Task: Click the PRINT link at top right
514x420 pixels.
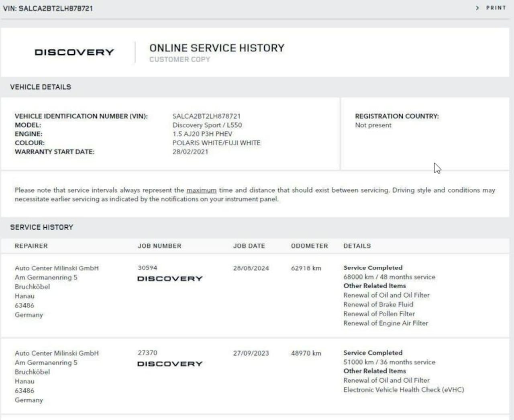Action: click(x=496, y=8)
